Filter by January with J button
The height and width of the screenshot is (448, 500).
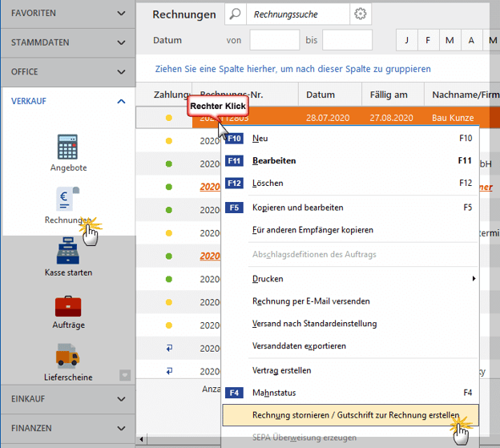pyautogui.click(x=407, y=40)
